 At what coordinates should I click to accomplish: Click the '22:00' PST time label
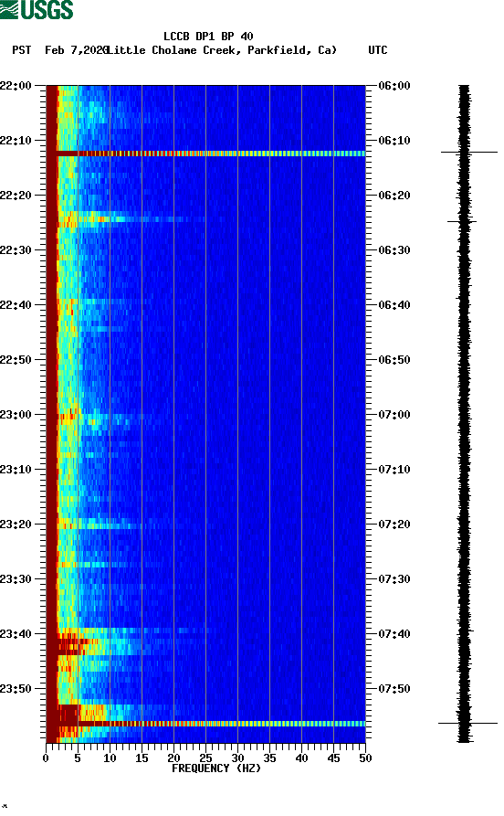pyautogui.click(x=16, y=85)
